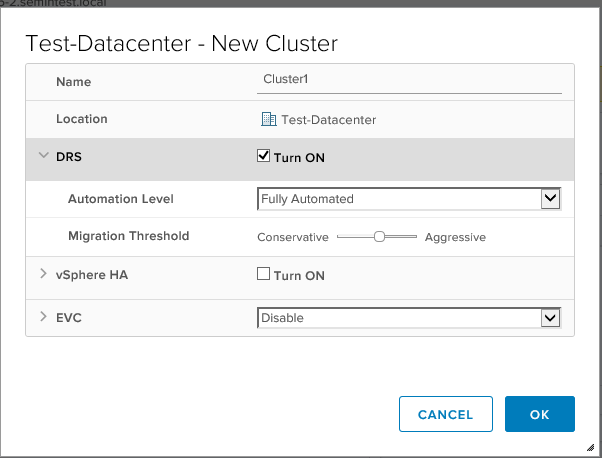
Task: Select the Test-Datacenter location text
Action: pyautogui.click(x=329, y=119)
